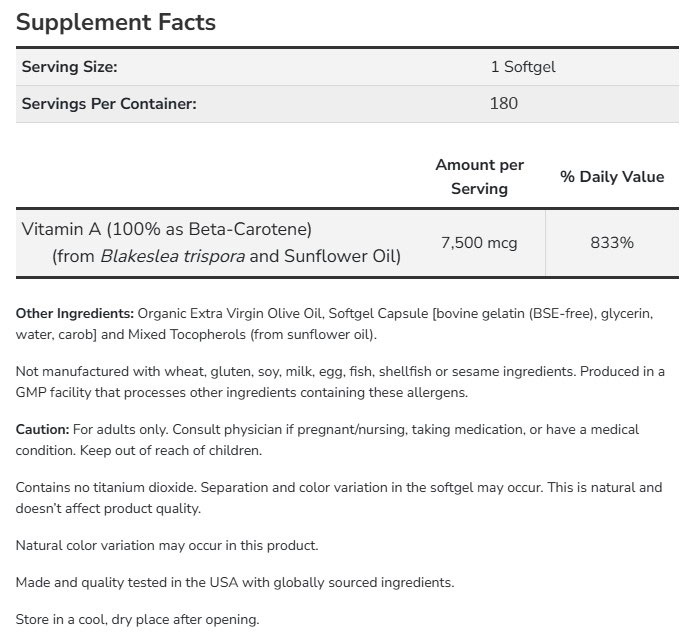Click the 1 Softgel value
The width and height of the screenshot is (692, 640).
click(x=523, y=67)
